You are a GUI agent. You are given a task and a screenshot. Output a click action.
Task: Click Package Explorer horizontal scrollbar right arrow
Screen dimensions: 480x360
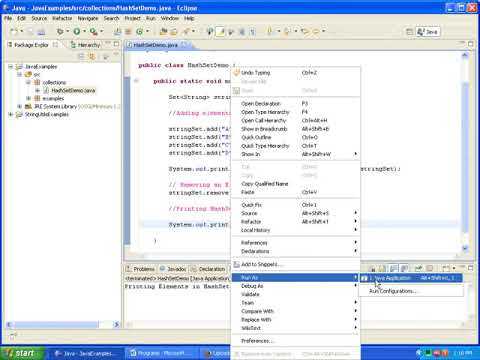[x=116, y=324]
